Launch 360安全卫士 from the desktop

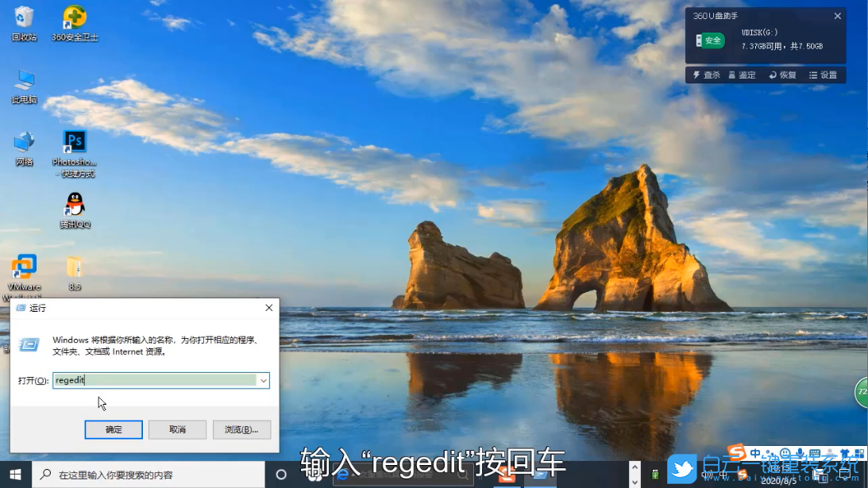point(74,20)
